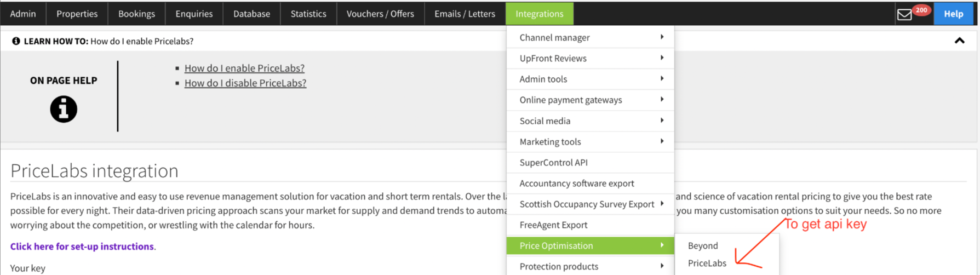
Task: Select the highlighted Price Optimisation entry
Action: pos(590,245)
